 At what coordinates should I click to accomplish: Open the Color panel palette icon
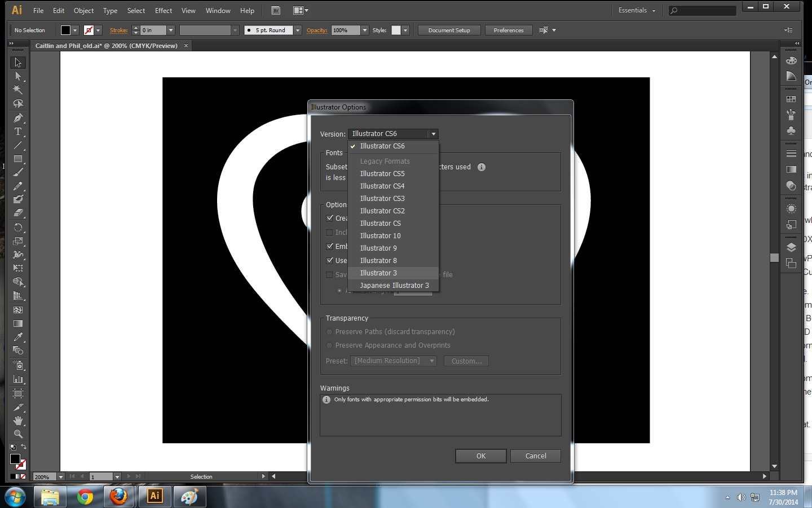791,60
